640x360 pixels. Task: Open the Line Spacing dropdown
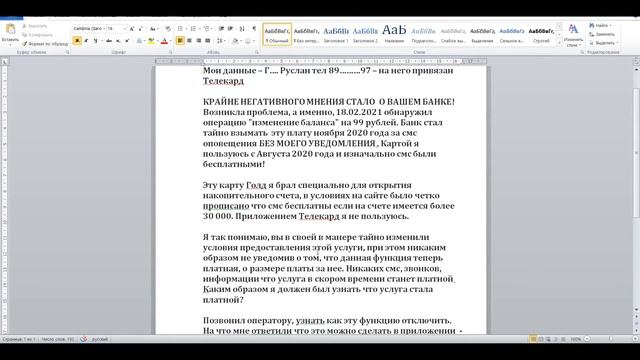point(221,41)
